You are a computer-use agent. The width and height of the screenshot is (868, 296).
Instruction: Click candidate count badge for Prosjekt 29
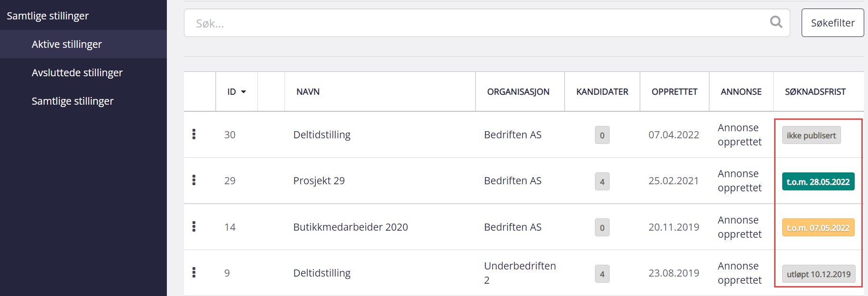602,181
